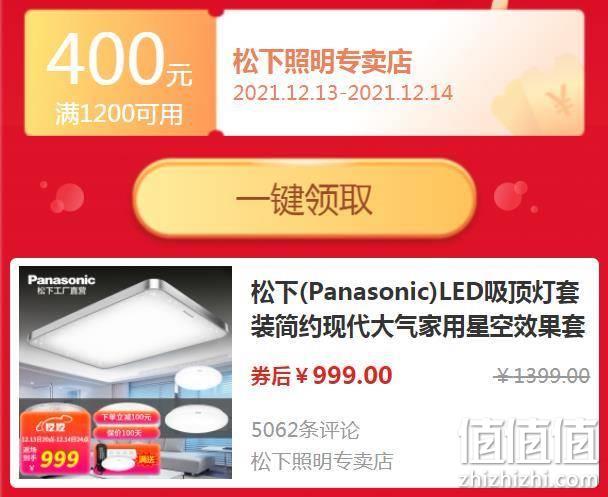Click the 值值值 watermark logo
Image resolution: width=608 pixels, height=497 pixels.
(x=528, y=441)
